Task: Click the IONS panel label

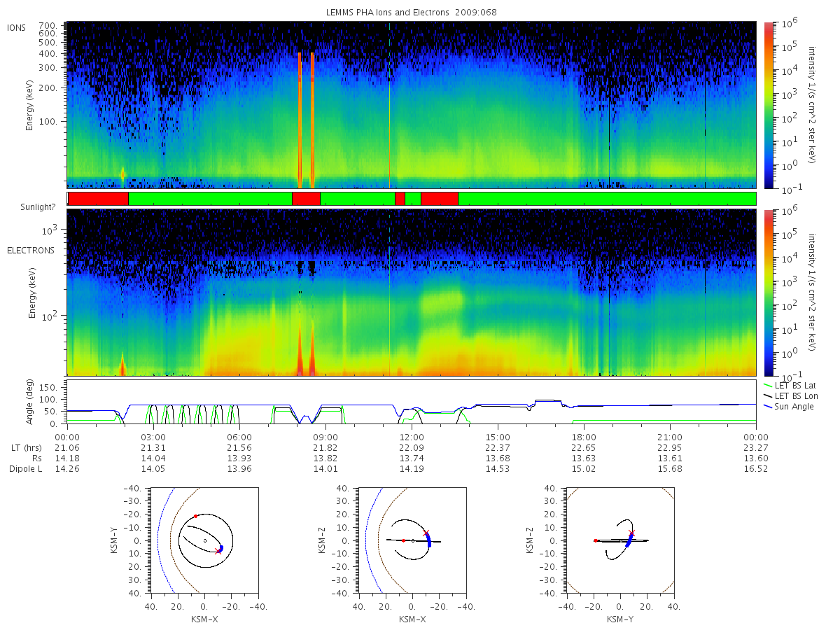Action: click(x=17, y=28)
